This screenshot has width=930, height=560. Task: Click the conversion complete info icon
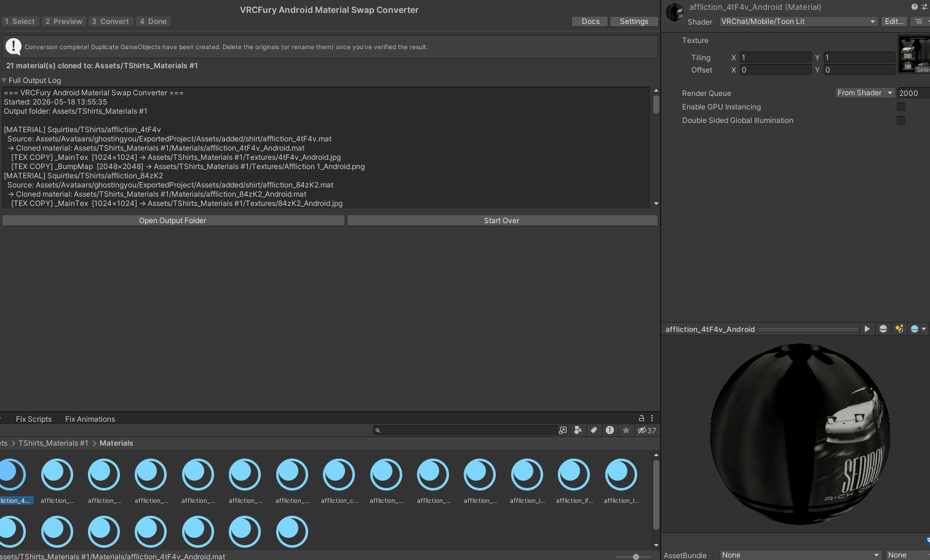pyautogui.click(x=13, y=47)
